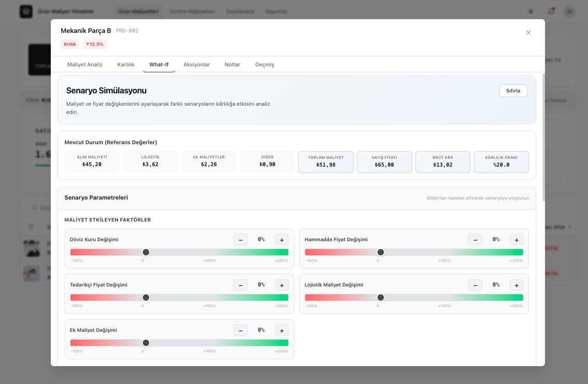
Task: Increase Döviz Kuru Değişimi with plus
Action: (x=281, y=239)
